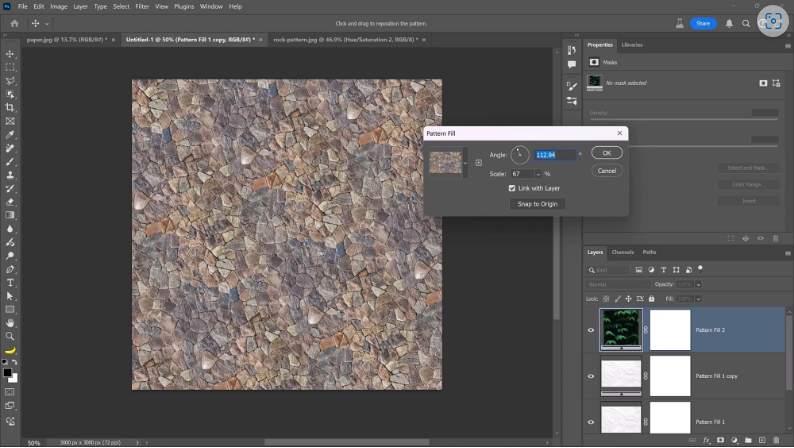
Task: Select the Rectangular Marquee tool
Action: coord(10,67)
